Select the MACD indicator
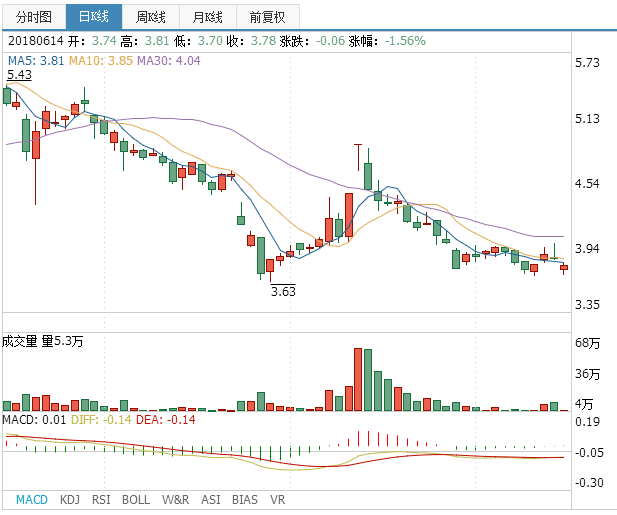 tap(31, 500)
